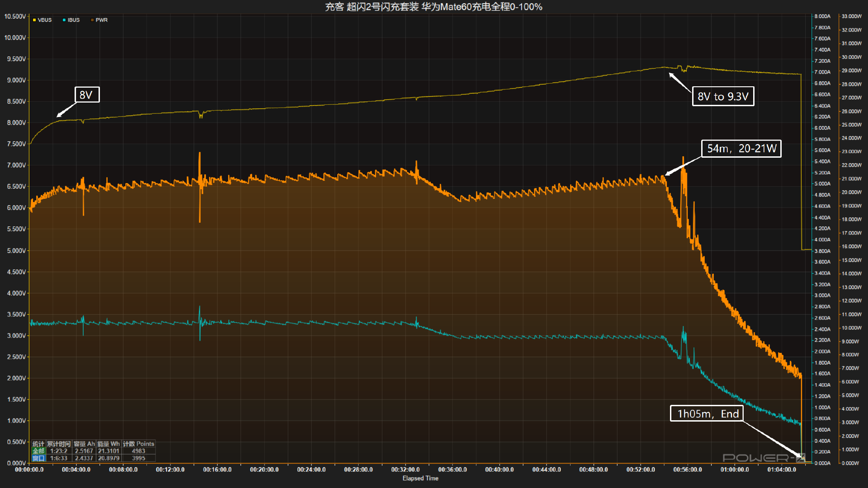
Task: Click the 8V annotation box
Action: coord(86,95)
